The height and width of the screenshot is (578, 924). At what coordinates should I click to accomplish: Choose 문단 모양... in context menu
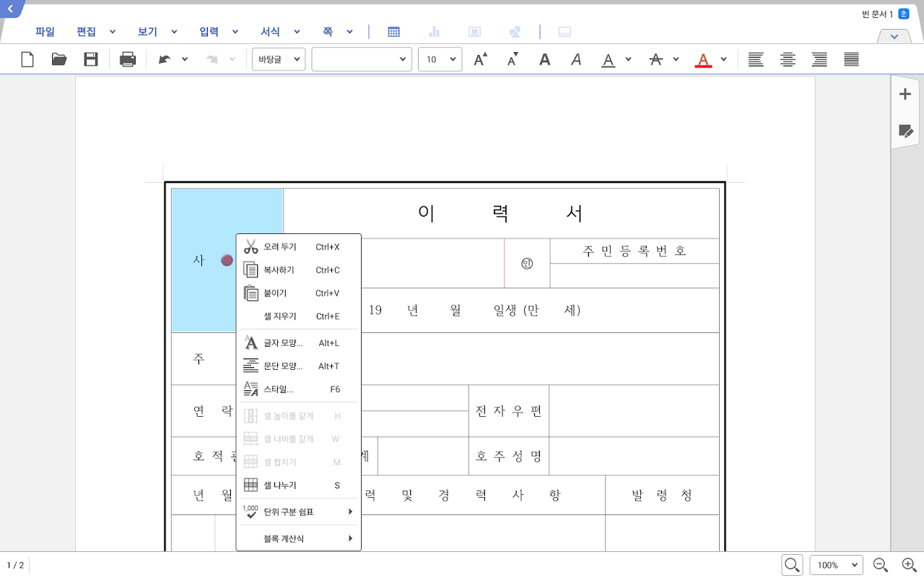pos(299,366)
